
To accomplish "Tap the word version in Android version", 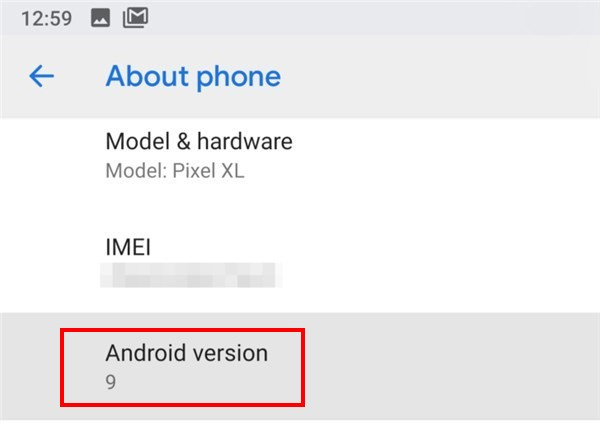I will pyautogui.click(x=230, y=353).
